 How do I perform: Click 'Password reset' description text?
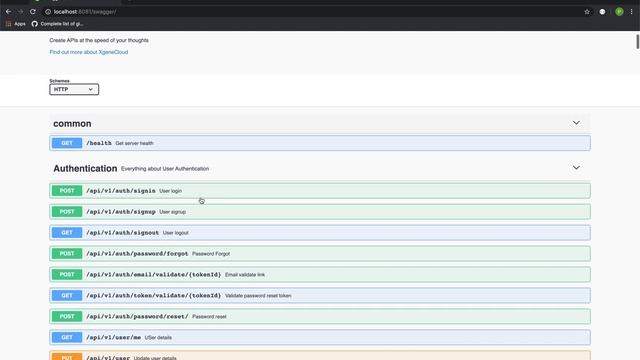(209, 317)
